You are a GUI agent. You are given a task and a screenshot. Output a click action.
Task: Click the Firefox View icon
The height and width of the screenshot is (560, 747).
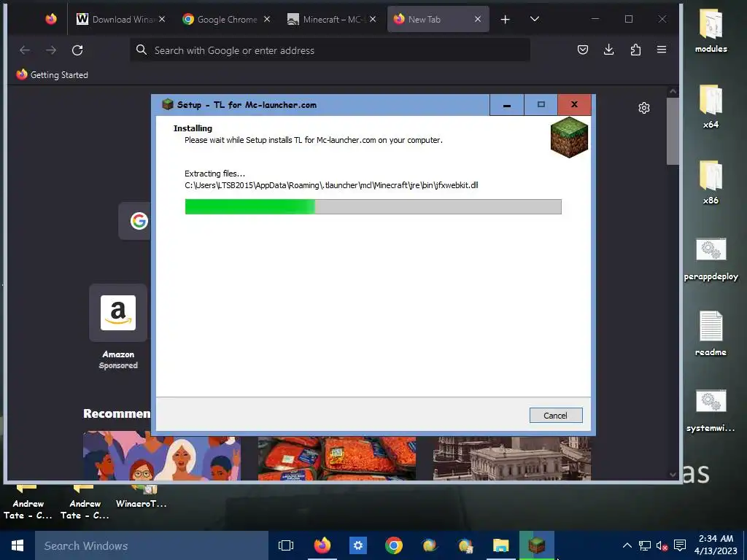point(51,19)
